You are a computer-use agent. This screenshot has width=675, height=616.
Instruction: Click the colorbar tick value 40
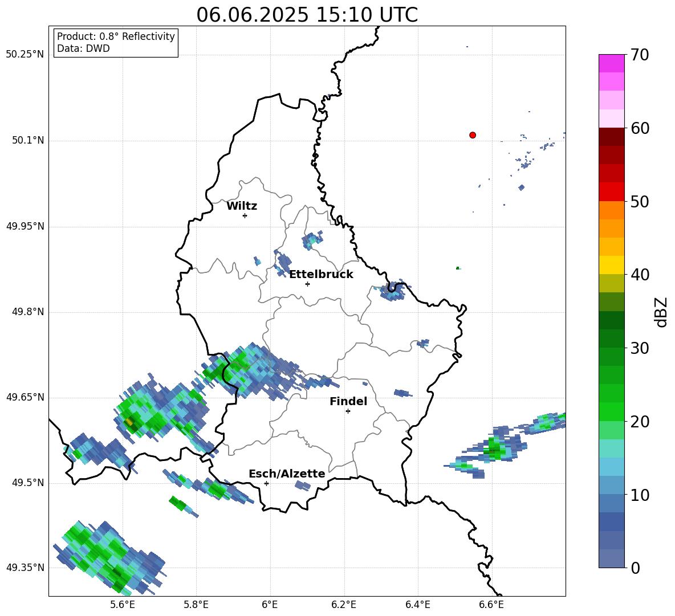click(640, 275)
